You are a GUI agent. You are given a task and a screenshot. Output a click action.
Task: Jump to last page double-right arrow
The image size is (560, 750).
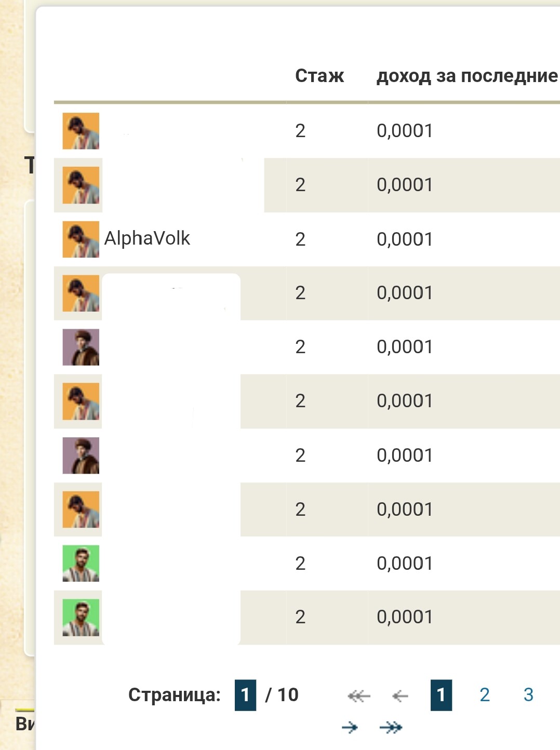391,727
